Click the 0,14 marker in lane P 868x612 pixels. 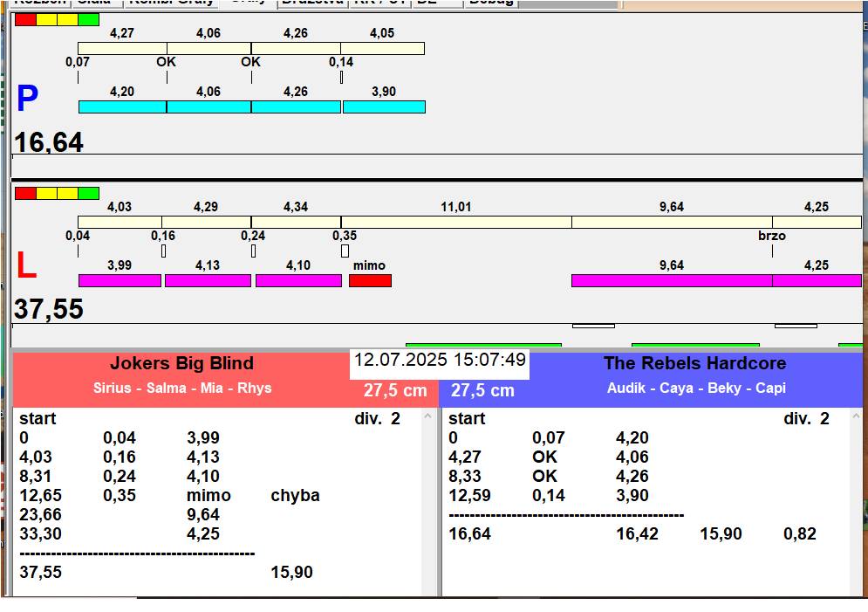pos(341,63)
